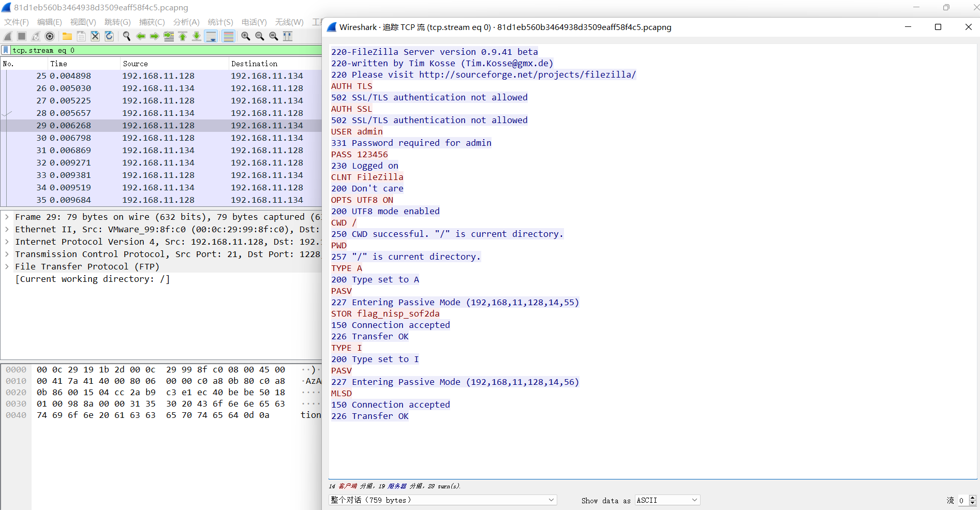Open the 视图(V) menu

click(83, 22)
